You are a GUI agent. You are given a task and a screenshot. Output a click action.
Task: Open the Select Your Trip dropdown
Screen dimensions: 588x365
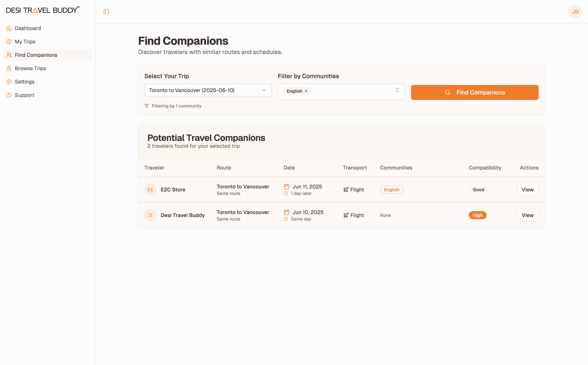point(208,90)
